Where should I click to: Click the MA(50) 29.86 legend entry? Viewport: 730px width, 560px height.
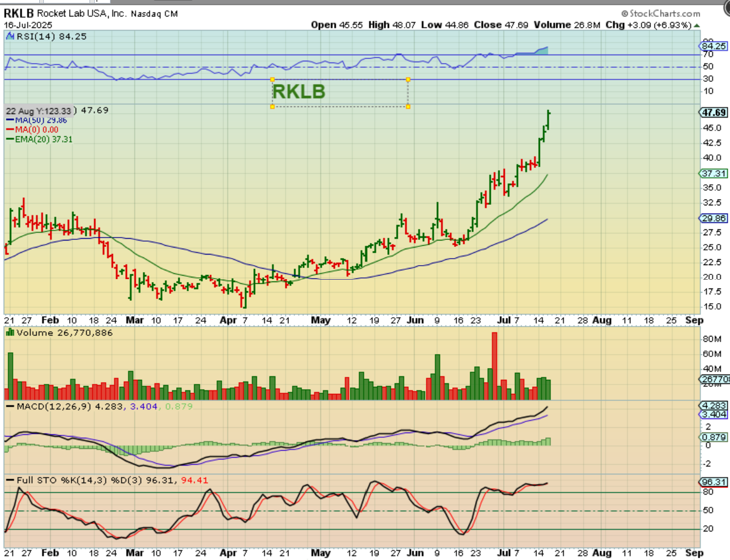(x=37, y=120)
